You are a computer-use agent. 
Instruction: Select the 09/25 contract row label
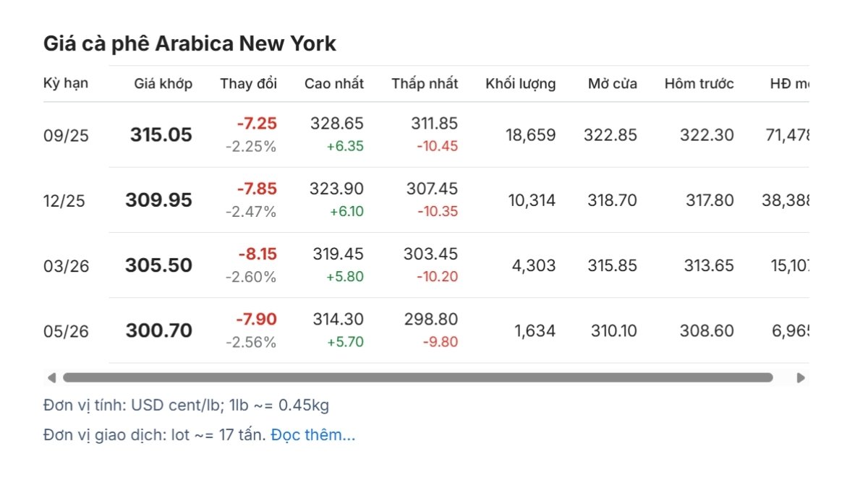coord(66,135)
